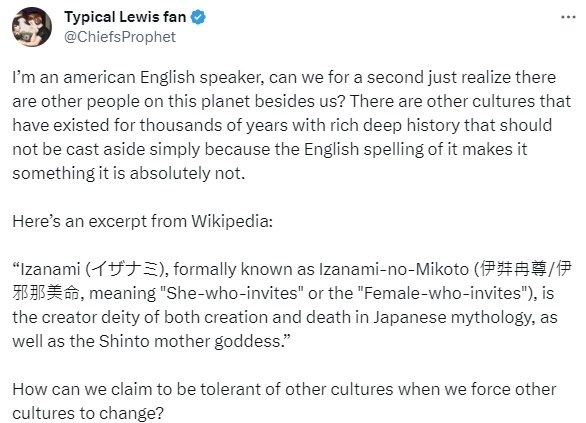Click the word "Izanami" starting the quote
The height and width of the screenshot is (423, 586).
pyautogui.click(x=50, y=269)
